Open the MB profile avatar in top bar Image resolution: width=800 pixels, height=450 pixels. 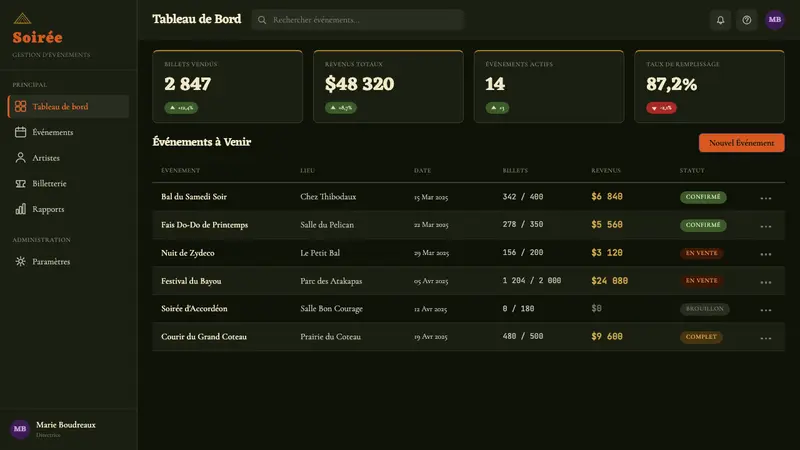click(774, 20)
